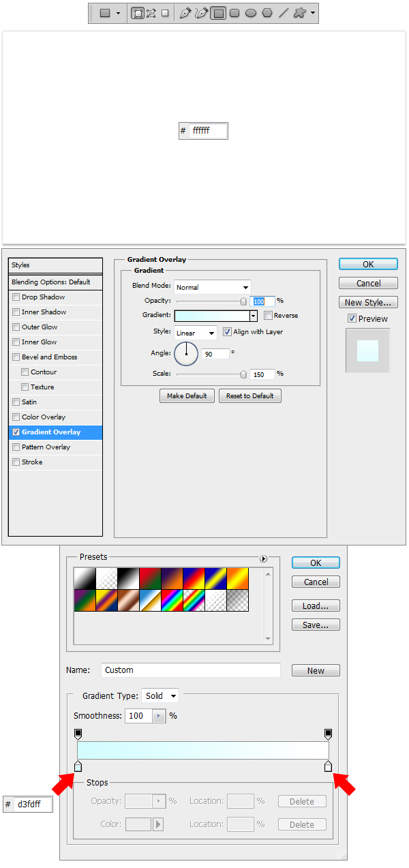Pick the Line tool
409x868 pixels.
coord(284,13)
